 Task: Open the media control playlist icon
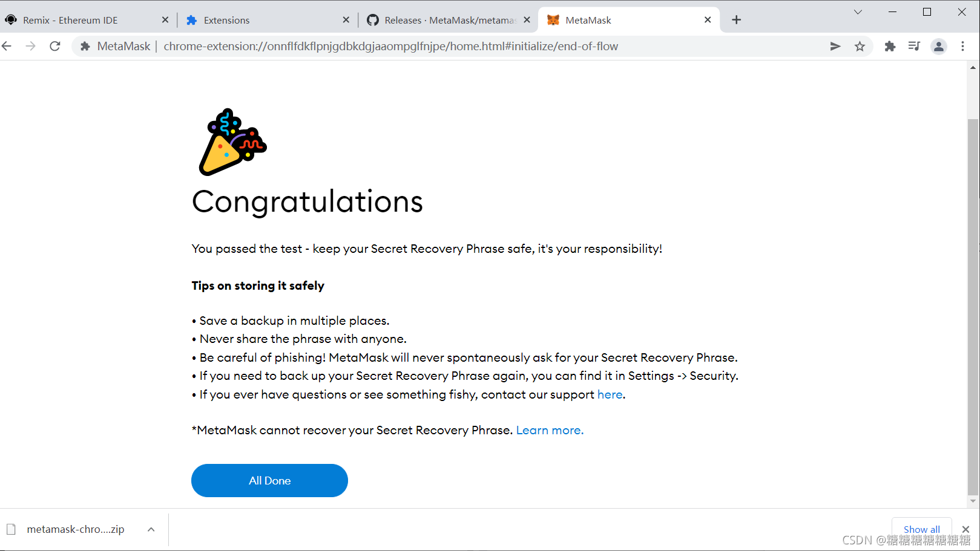914,46
